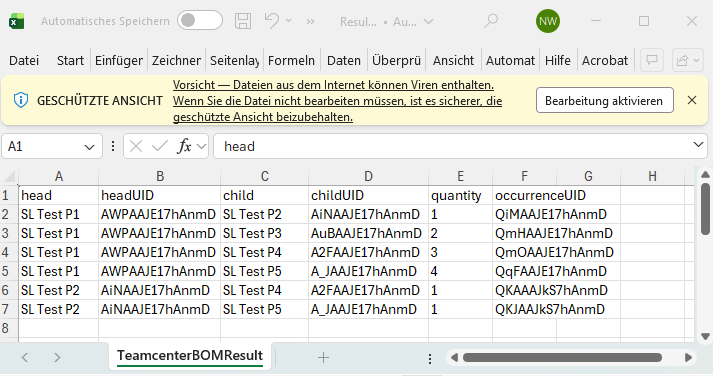Open the file name title dropdown
713x376 pixels.
tap(428, 21)
